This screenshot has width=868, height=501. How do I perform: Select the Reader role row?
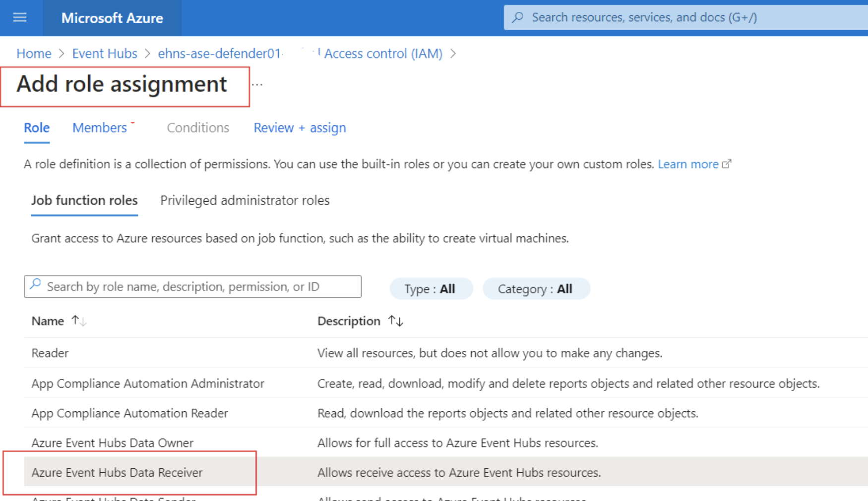[446, 353]
